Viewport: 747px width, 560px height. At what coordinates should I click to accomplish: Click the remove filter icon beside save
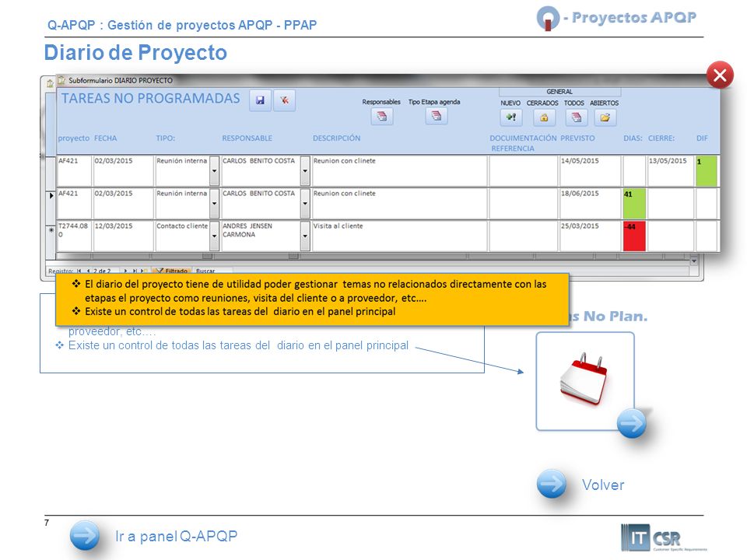[285, 100]
